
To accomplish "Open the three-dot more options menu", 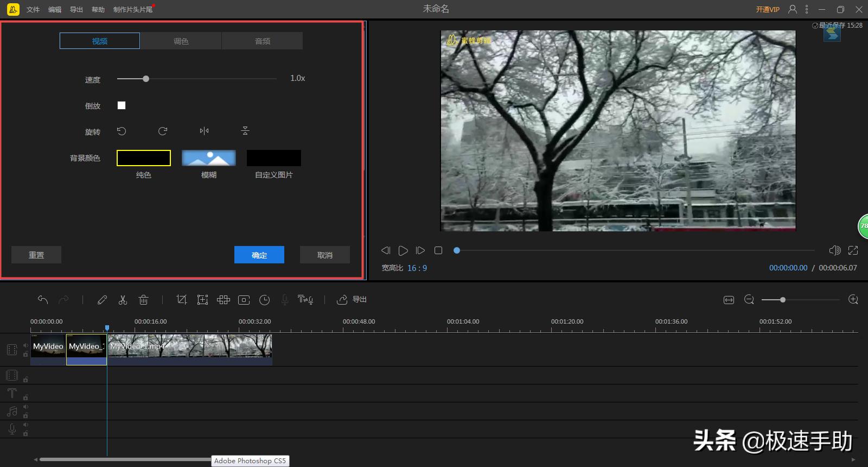I will coord(807,9).
